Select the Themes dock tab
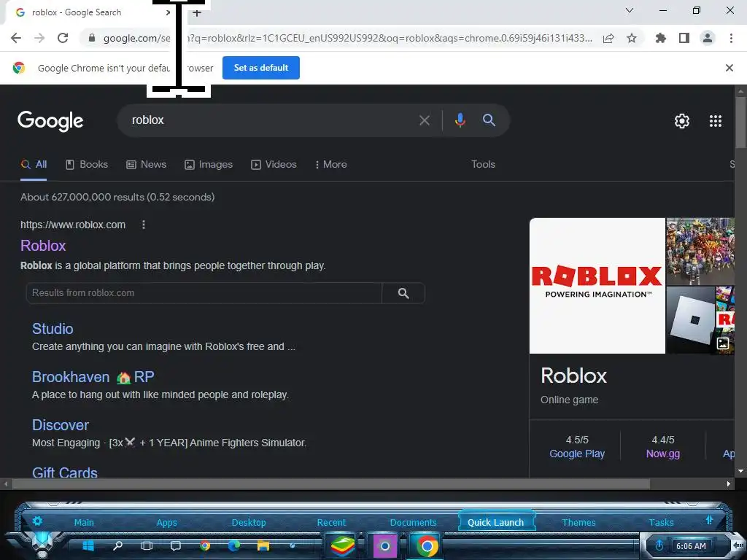747x560 pixels. [578, 522]
